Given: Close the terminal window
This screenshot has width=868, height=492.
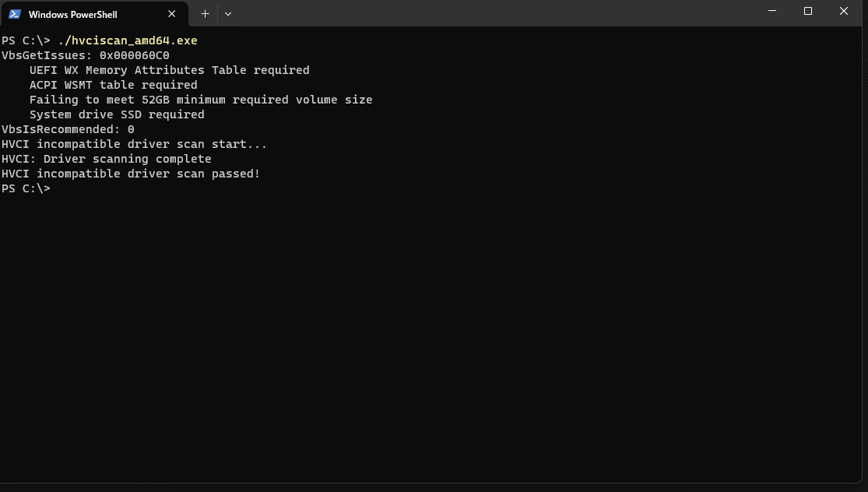Looking at the screenshot, I should pos(843,11).
